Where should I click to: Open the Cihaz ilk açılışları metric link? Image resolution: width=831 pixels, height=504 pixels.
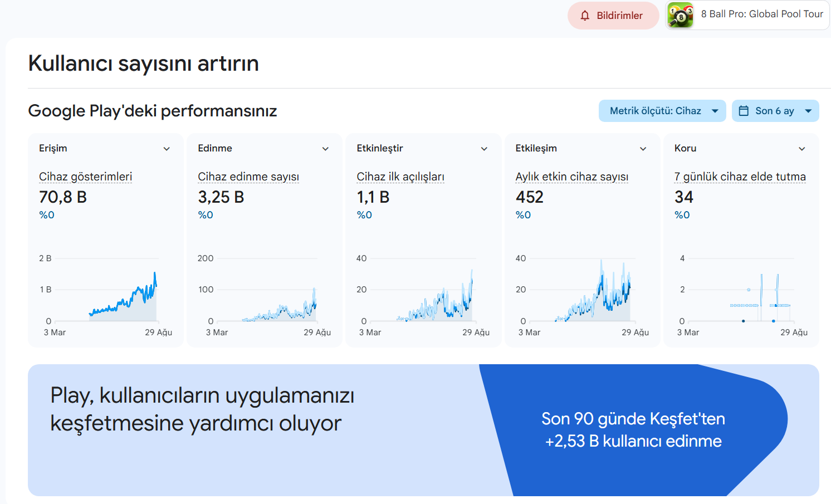pyautogui.click(x=400, y=177)
